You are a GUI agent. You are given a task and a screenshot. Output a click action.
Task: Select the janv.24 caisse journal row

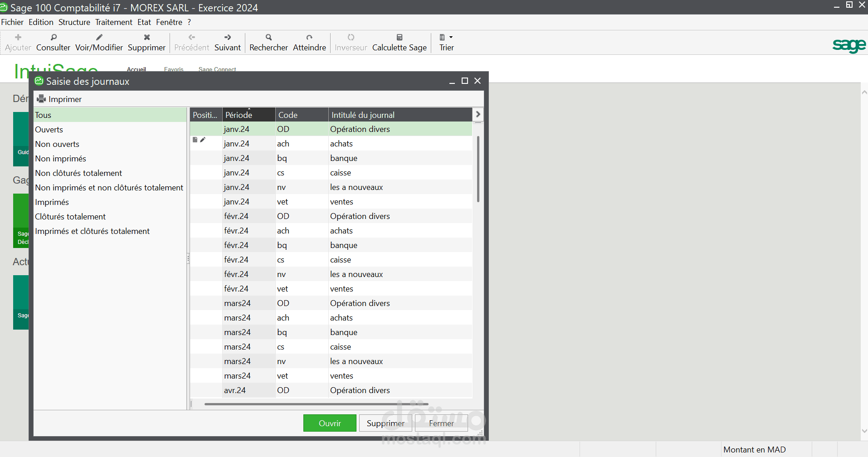[x=331, y=173]
